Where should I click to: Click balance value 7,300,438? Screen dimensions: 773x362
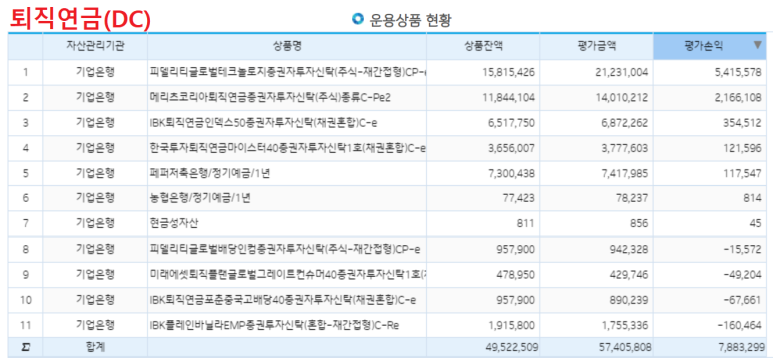[x=510, y=174]
